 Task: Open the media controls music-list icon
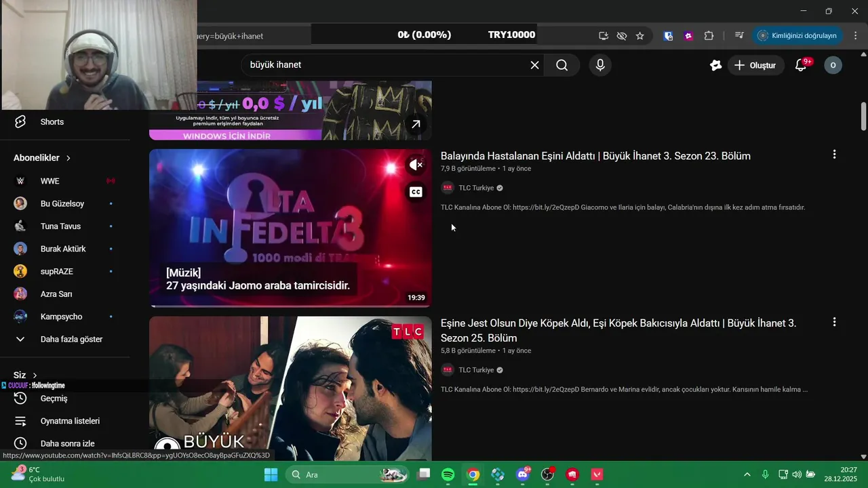739,36
